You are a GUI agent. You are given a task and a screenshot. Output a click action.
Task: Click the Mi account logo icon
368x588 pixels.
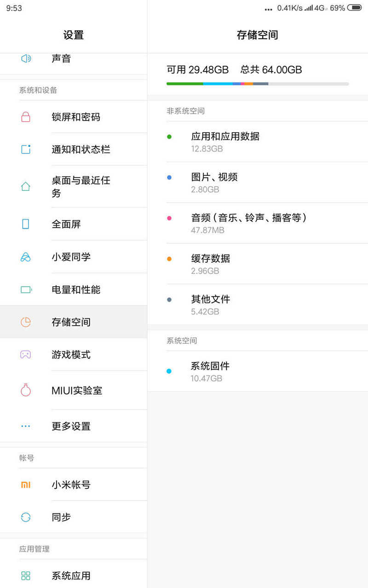pyautogui.click(x=26, y=485)
